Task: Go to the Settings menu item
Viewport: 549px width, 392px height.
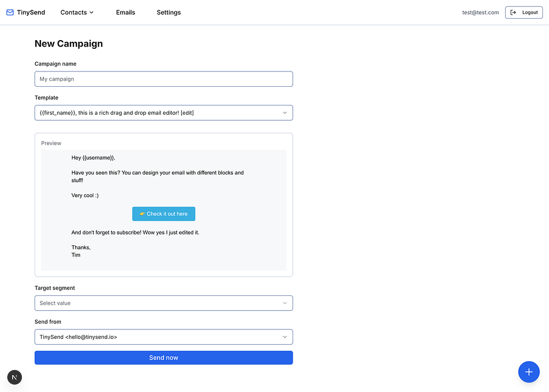Action: [x=169, y=13]
